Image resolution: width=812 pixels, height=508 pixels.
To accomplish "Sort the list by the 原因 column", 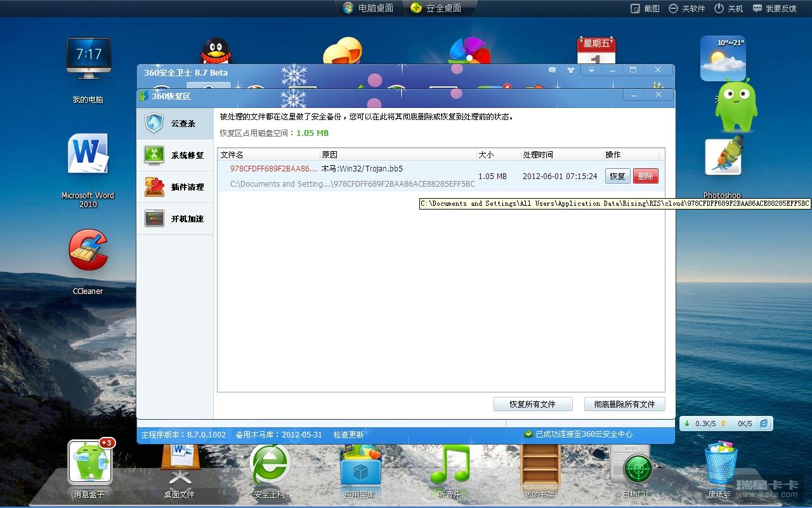I will pos(398,154).
